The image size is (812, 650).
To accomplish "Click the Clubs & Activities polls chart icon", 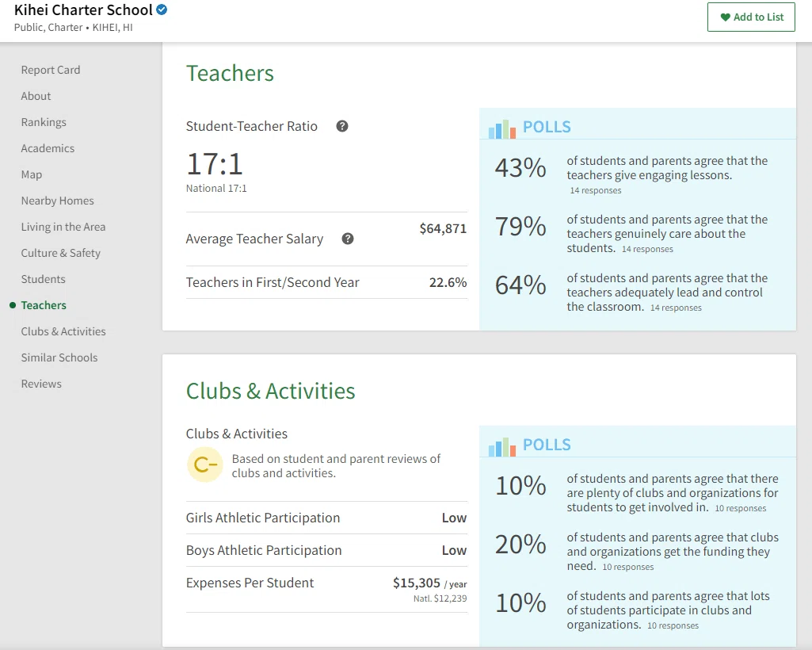I will point(501,446).
